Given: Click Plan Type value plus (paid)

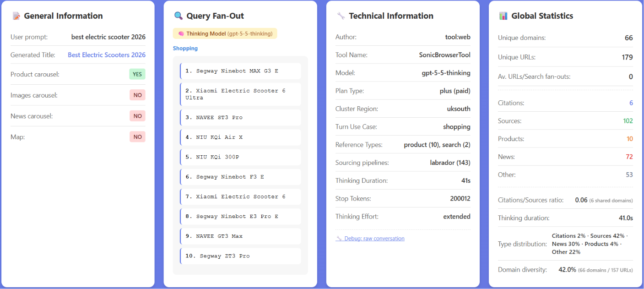Looking at the screenshot, I should (x=455, y=91).
